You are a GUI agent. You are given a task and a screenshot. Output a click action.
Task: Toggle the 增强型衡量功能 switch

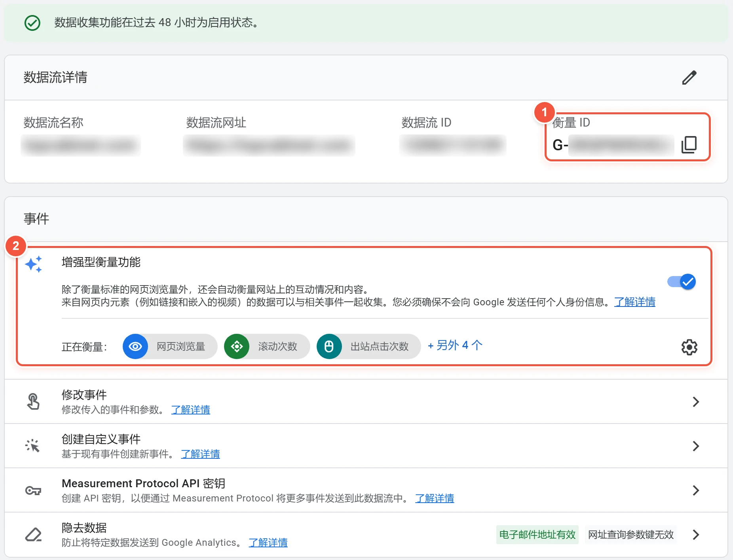(x=682, y=282)
